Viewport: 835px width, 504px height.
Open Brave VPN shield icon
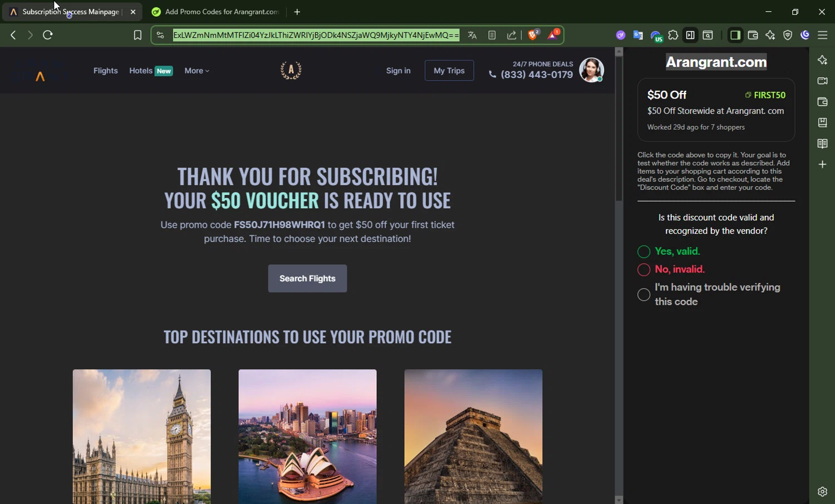point(788,35)
